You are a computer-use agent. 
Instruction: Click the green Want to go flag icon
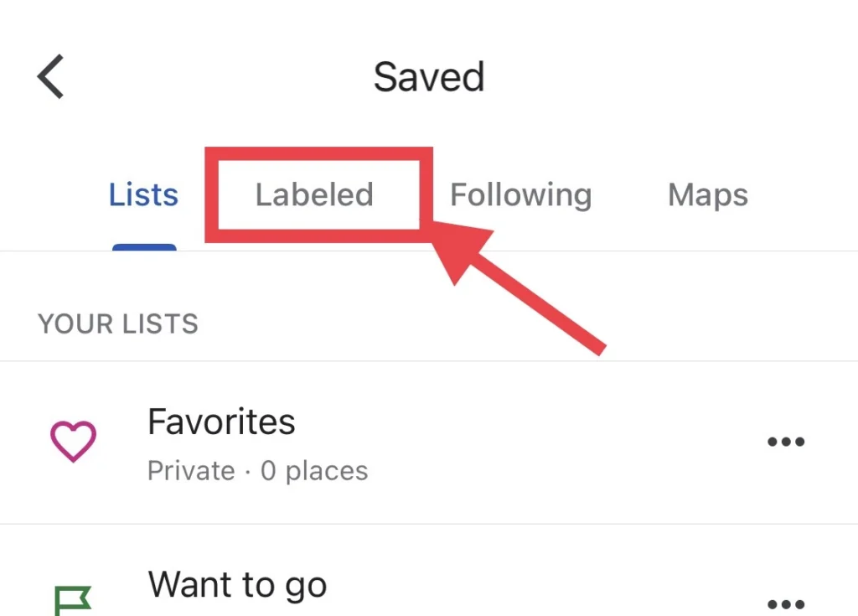click(73, 601)
